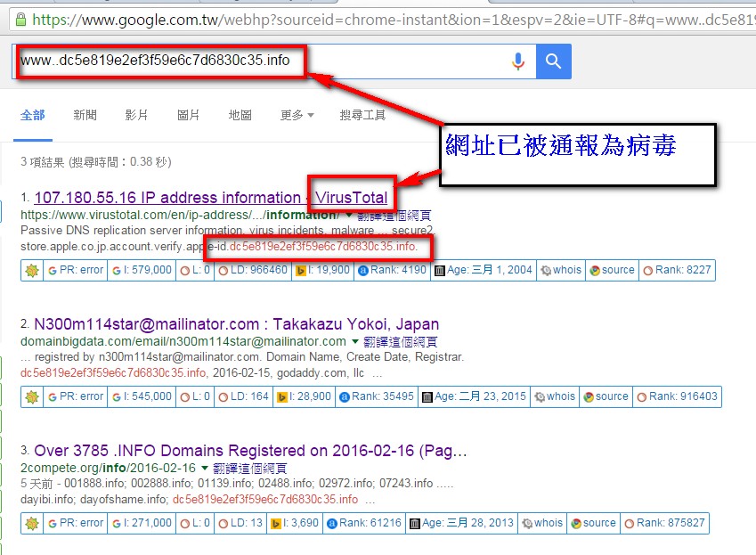Open the gear icon in the VirusTotal result bar
The image size is (756, 555).
pyautogui.click(x=32, y=271)
